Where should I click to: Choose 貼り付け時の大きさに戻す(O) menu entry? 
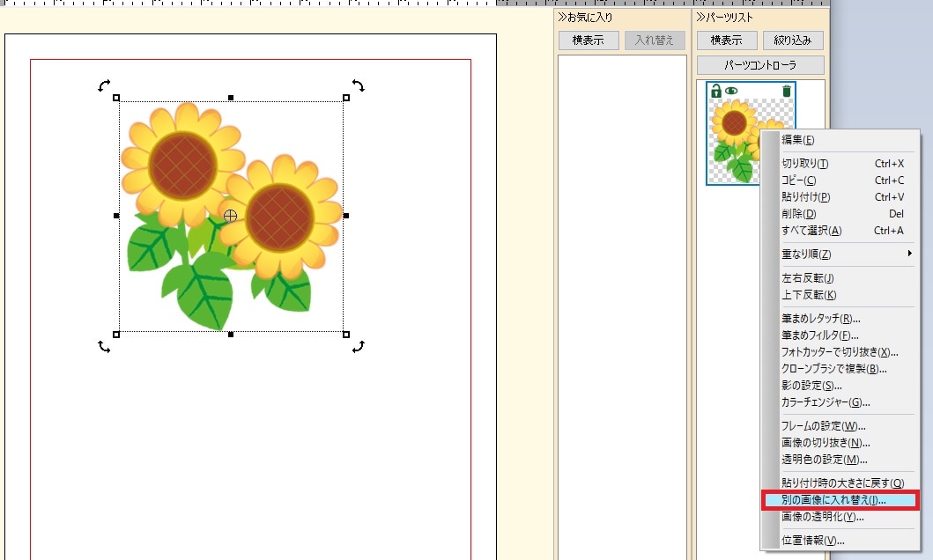click(x=840, y=483)
